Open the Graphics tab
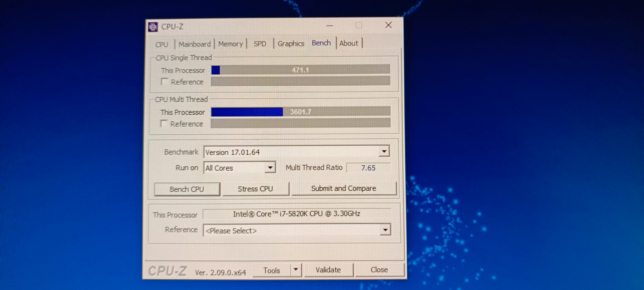Screen dimensions: 644x290 tap(291, 44)
